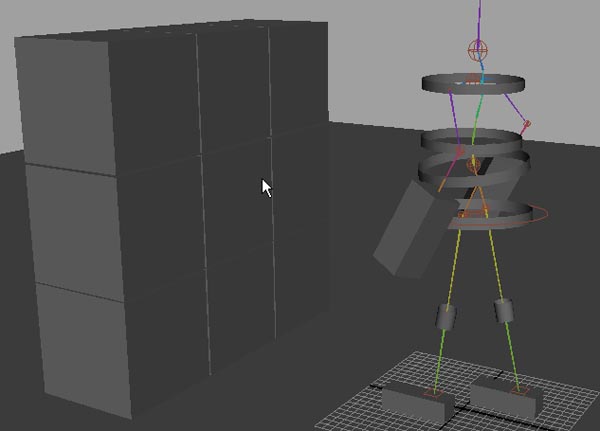Select the right foot box
Image resolution: width=600 pixels, height=431 pixels.
[x=506, y=397]
